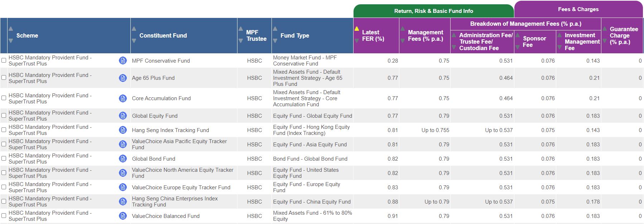Select 'Breakdown of Management Fees (% p.a.)' header
The height and width of the screenshot is (224, 644).
525,24
